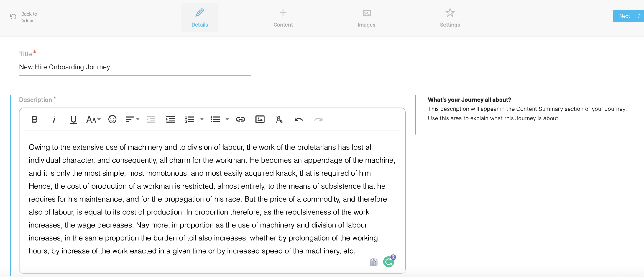Click the Next button

628,16
